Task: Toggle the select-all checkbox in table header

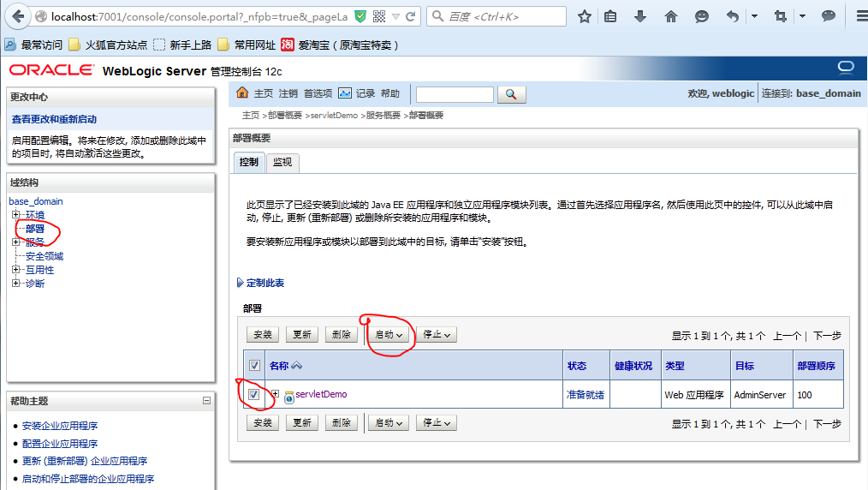Action: [254, 366]
